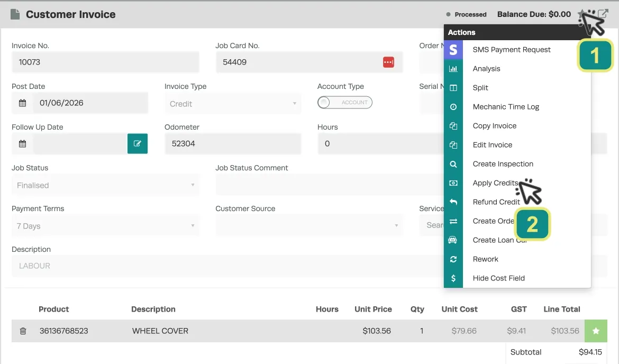Viewport: 619px width, 364px height.
Task: Click the Copy Invoice duplicate icon
Action: point(453,126)
